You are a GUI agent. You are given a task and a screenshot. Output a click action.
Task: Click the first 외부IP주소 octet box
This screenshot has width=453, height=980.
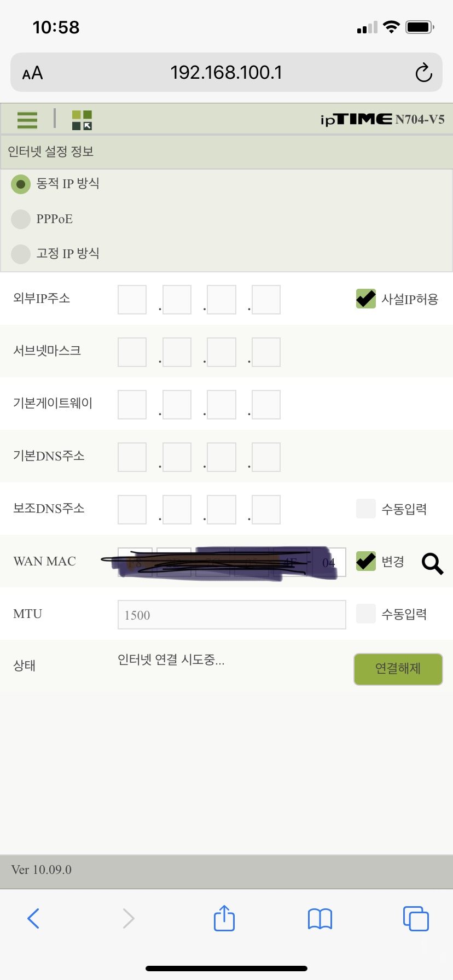132,300
